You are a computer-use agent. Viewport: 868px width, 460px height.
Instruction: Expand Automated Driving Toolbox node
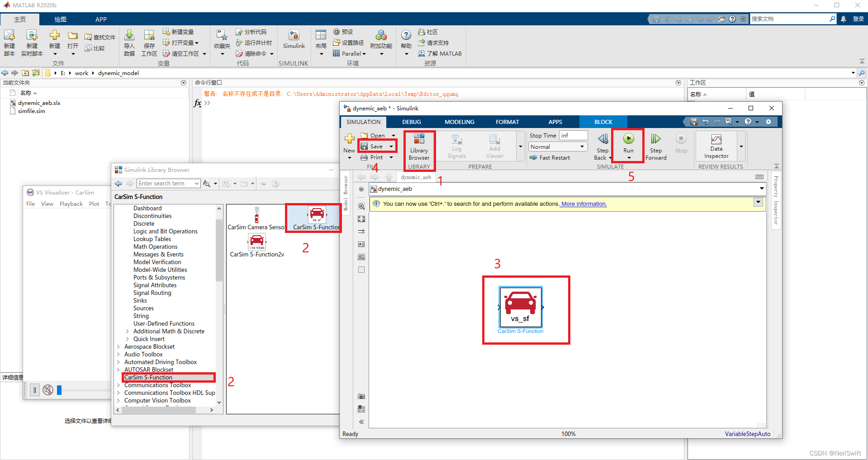pyautogui.click(x=119, y=362)
